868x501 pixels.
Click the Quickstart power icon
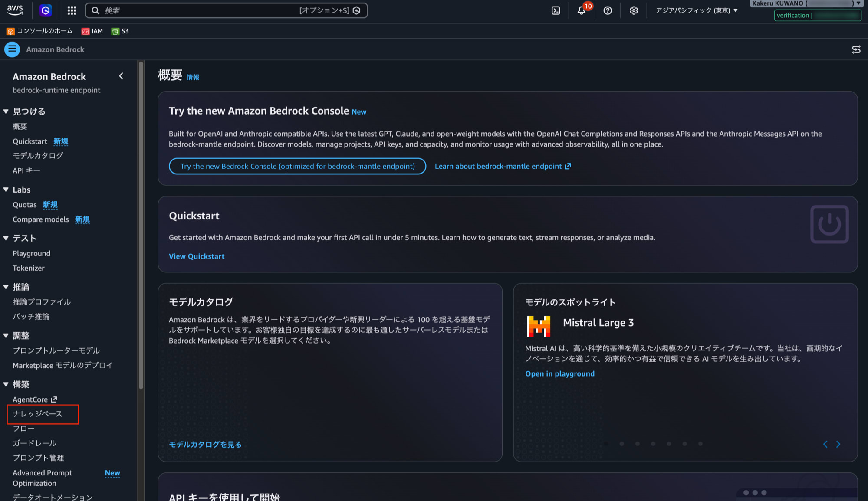(x=829, y=224)
